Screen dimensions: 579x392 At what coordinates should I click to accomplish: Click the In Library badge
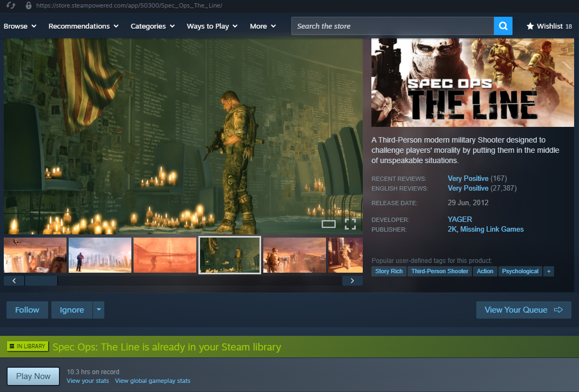pos(28,346)
